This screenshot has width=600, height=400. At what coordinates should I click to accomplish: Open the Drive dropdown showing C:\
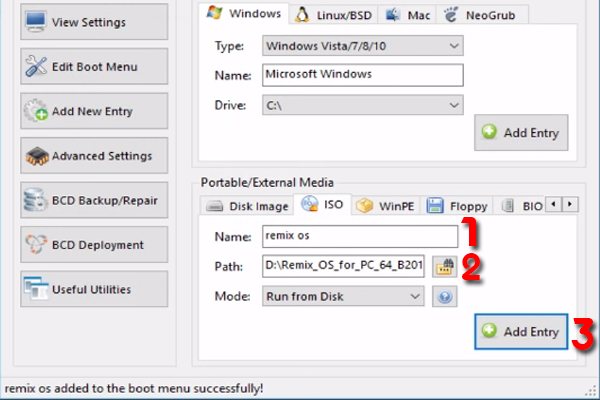[x=363, y=105]
